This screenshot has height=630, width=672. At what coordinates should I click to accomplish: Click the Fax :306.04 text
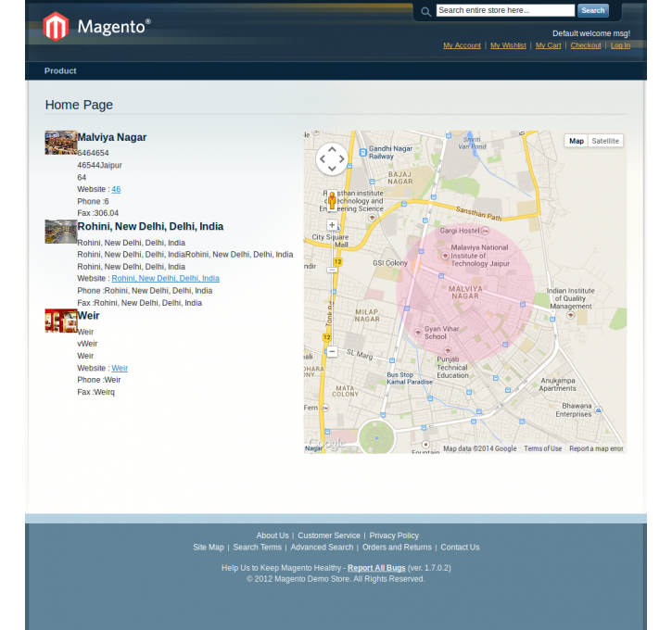point(97,213)
